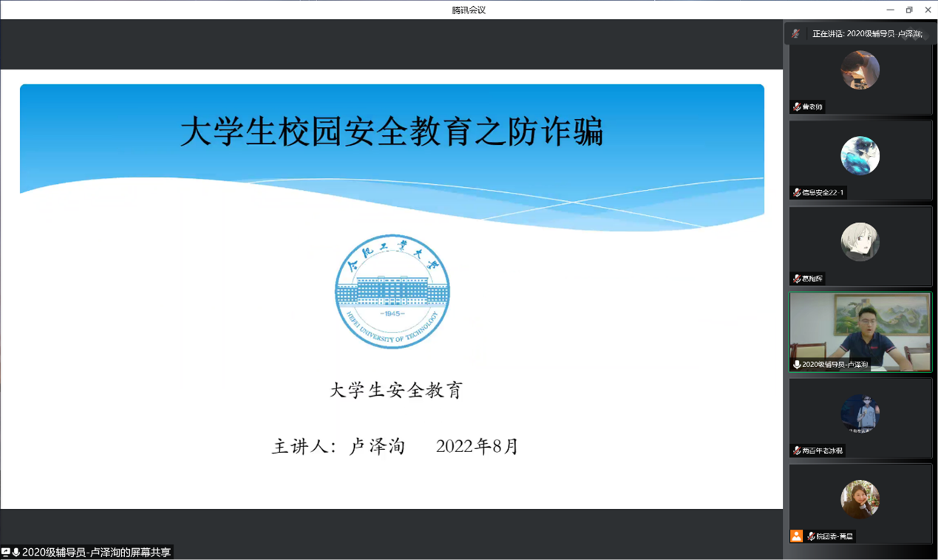Click the Hefei University of Technology logo
Viewport: 938px width, 560px height.
tap(392, 292)
